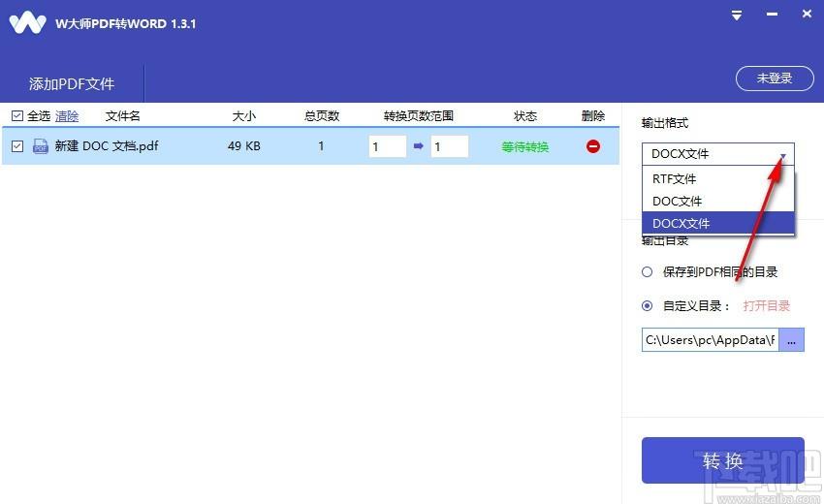Click the 删除 column header

tap(592, 115)
